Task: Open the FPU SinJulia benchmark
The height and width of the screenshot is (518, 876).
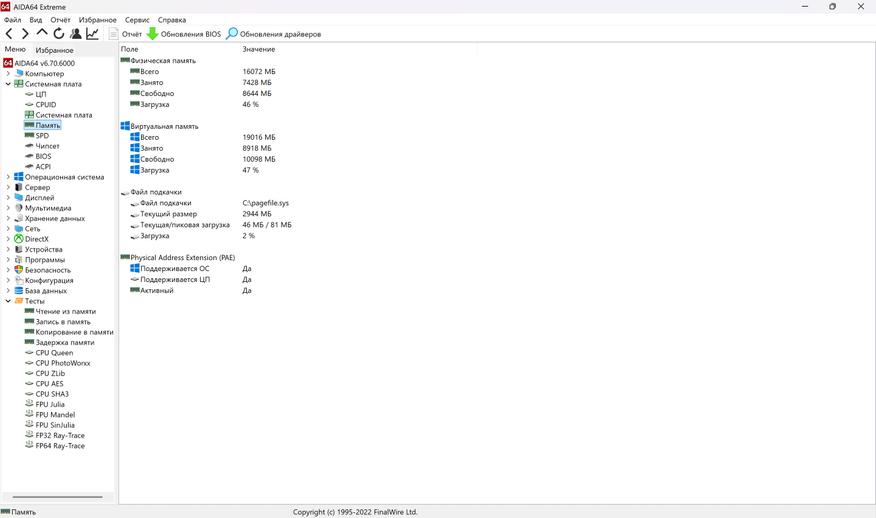Action: tap(55, 425)
